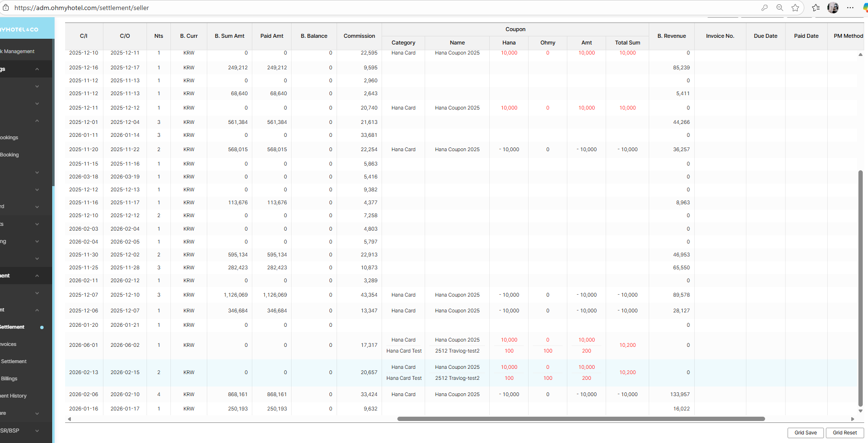Click the Grid Reset button
The image size is (868, 443).
[x=845, y=432]
